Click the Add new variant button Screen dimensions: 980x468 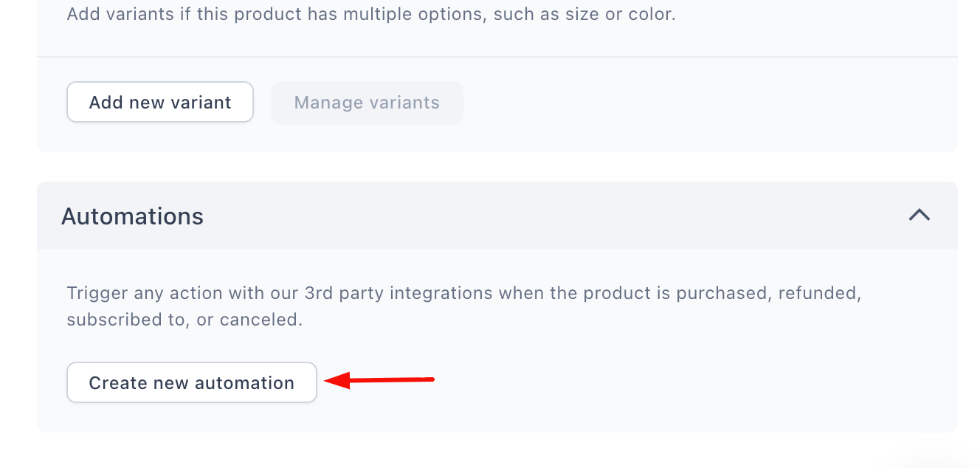(160, 102)
